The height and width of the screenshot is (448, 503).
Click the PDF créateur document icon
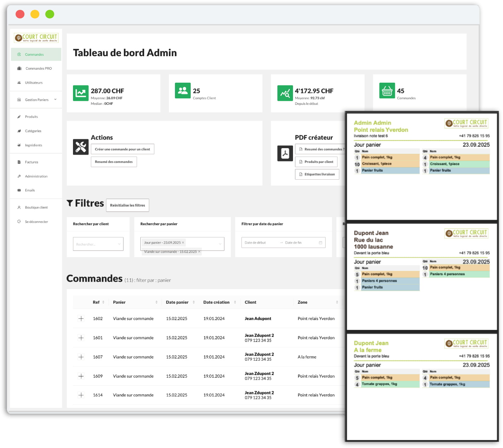click(x=285, y=154)
